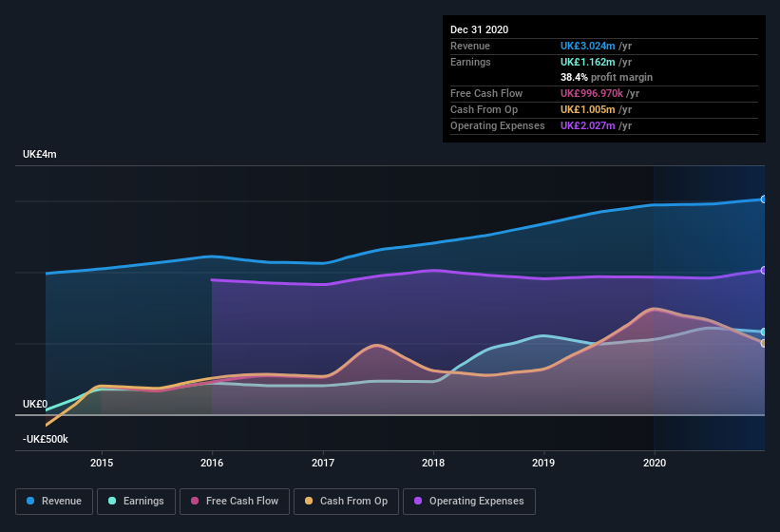The height and width of the screenshot is (532, 780).
Task: Click the Cash From Op tooltip label
Action: click(484, 109)
